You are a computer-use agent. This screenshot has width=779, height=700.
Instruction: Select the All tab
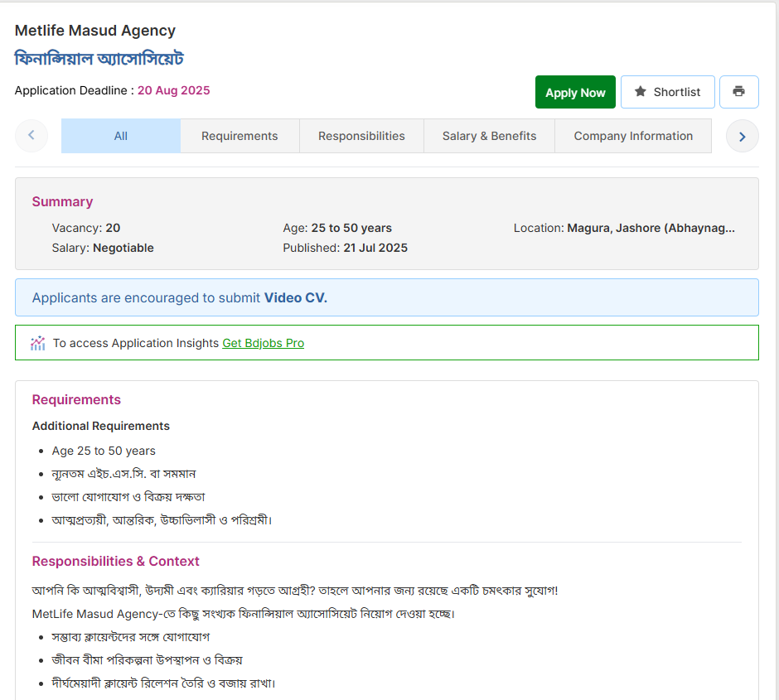(120, 135)
